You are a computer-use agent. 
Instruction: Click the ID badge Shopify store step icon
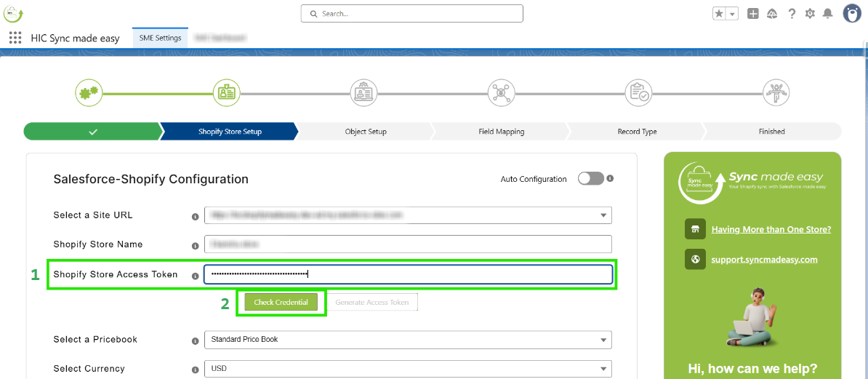227,92
